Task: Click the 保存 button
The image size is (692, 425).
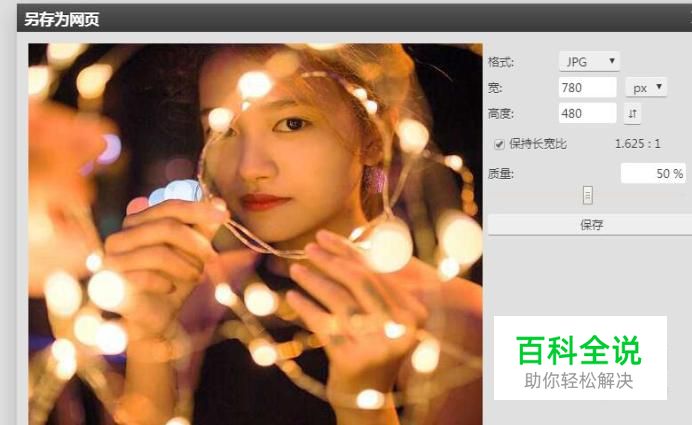Action: tap(590, 225)
